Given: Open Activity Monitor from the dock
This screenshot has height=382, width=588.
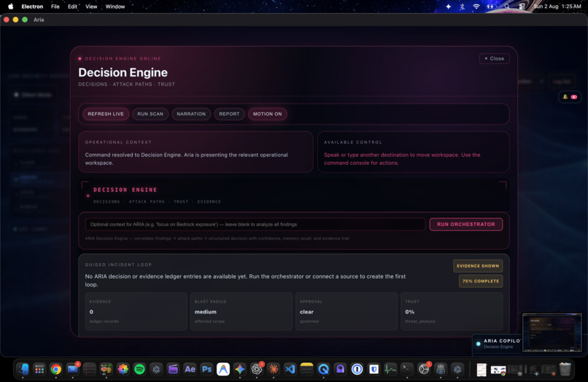Looking at the screenshot, I should point(390,370).
